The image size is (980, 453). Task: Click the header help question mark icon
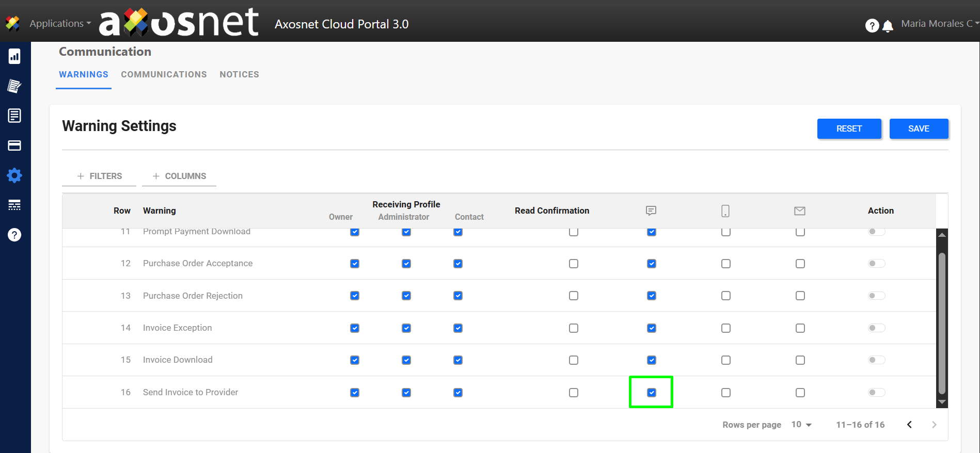(872, 26)
